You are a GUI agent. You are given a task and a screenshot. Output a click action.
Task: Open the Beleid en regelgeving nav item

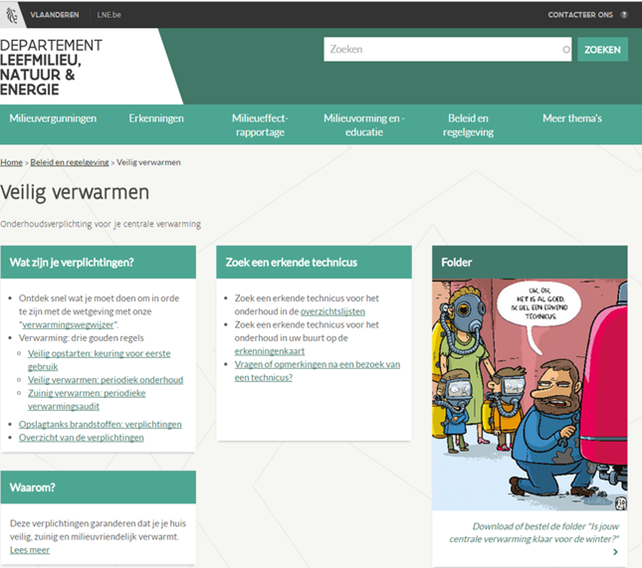click(x=468, y=125)
